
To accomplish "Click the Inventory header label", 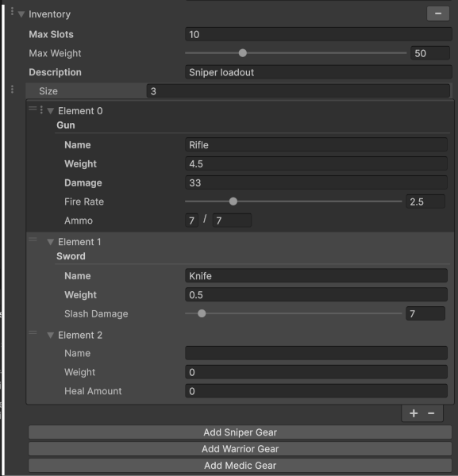I will point(49,14).
